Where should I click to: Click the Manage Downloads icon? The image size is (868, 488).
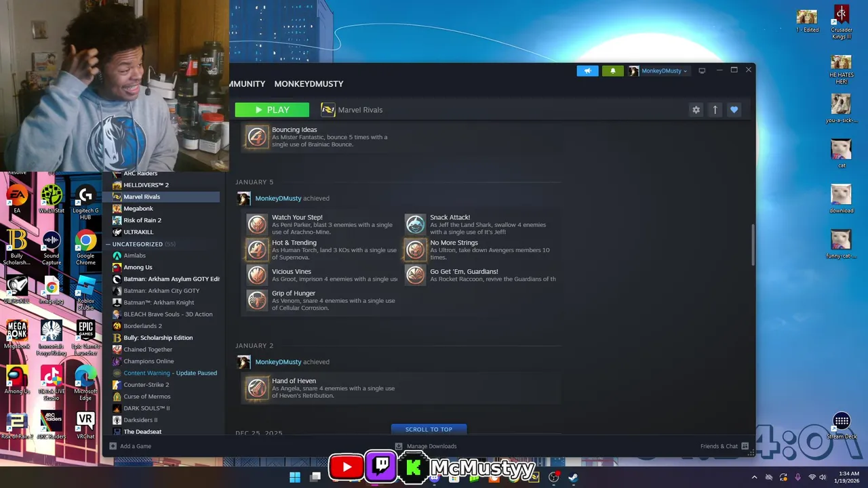click(x=399, y=446)
